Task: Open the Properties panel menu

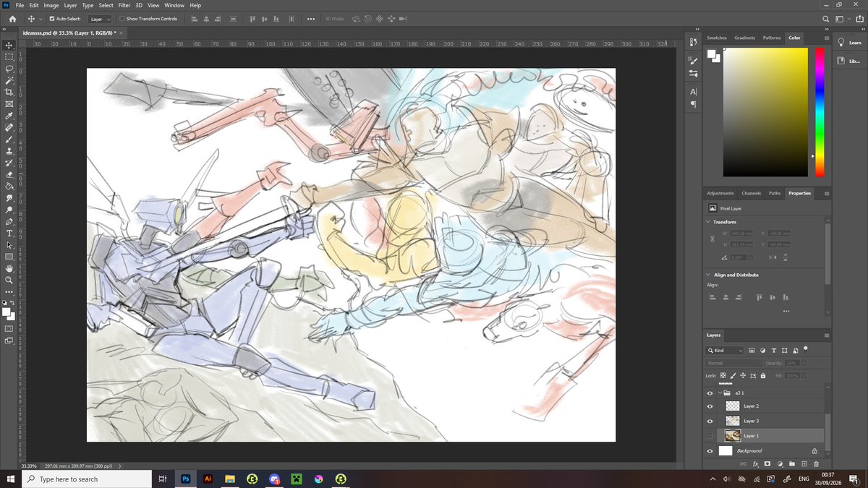Action: pos(827,194)
